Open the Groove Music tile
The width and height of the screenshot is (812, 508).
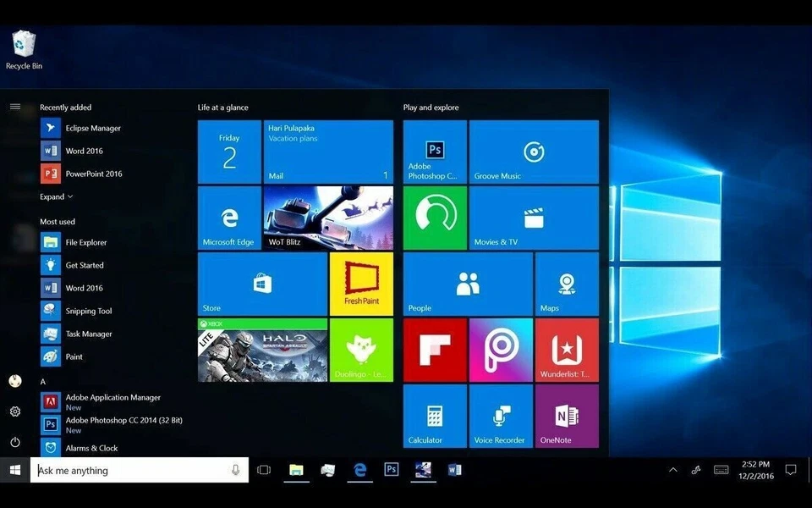coord(534,152)
